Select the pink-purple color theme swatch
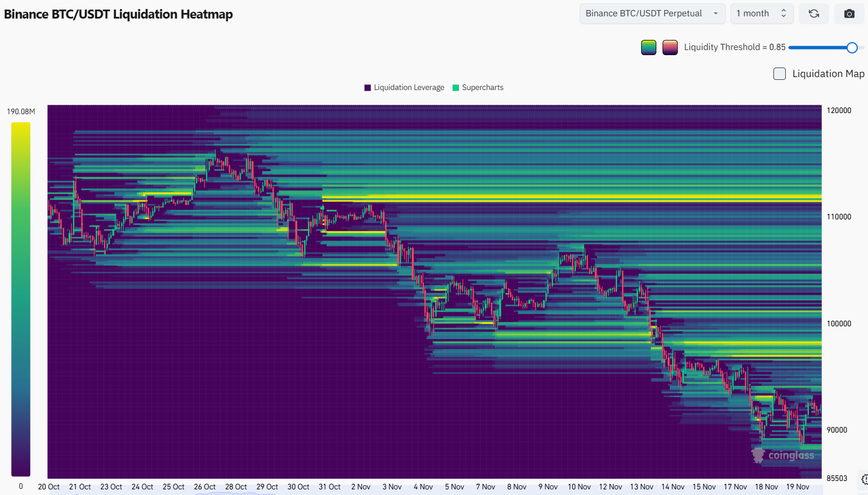The width and height of the screenshot is (868, 495). point(670,48)
